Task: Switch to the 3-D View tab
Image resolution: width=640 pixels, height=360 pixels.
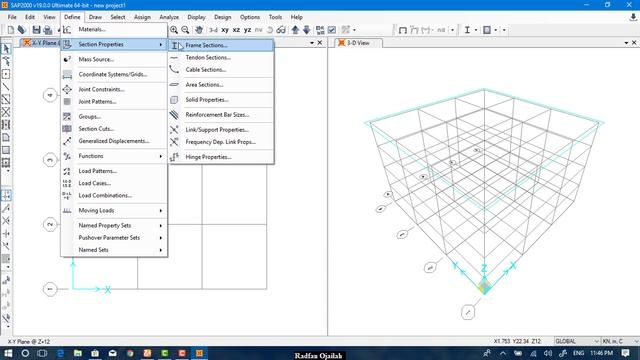Action: pyautogui.click(x=358, y=43)
